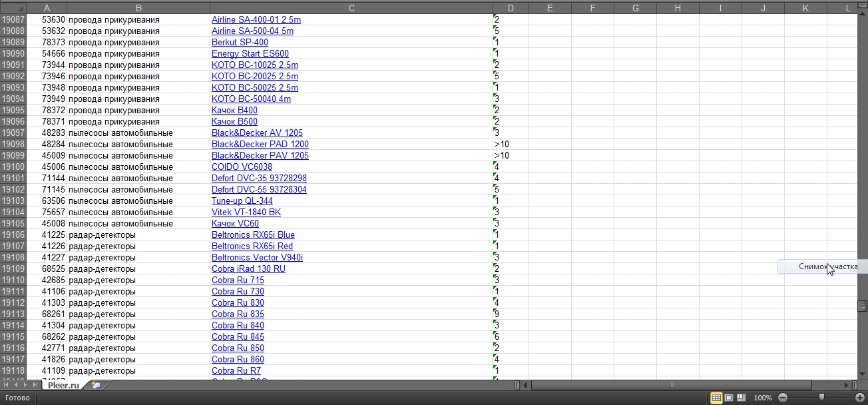868x405 pixels.
Task: Open the KOTO BC-10025 2.5m link
Action: tap(255, 65)
